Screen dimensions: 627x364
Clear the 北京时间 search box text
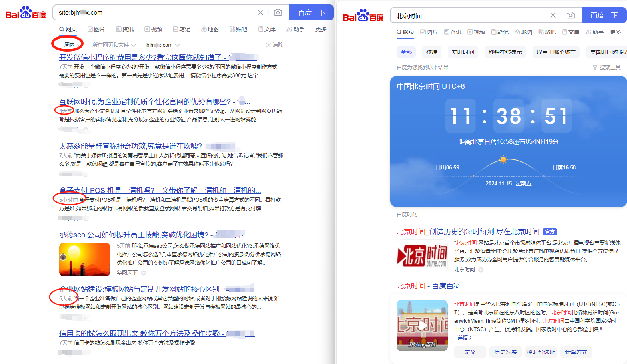pyautogui.click(x=553, y=15)
